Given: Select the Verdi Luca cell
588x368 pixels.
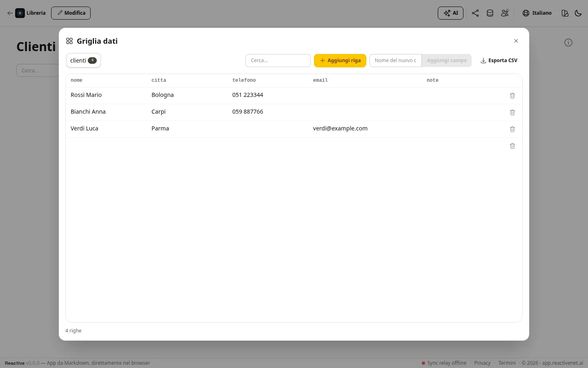Looking at the screenshot, I should 85,128.
